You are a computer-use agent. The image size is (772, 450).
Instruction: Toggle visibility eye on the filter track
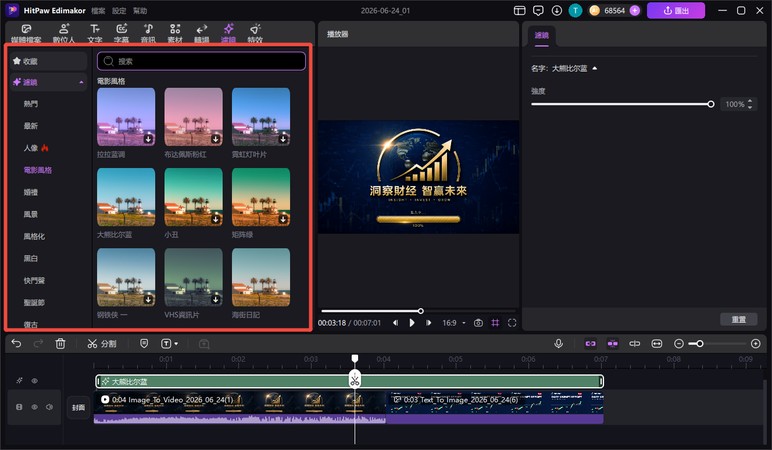34,381
